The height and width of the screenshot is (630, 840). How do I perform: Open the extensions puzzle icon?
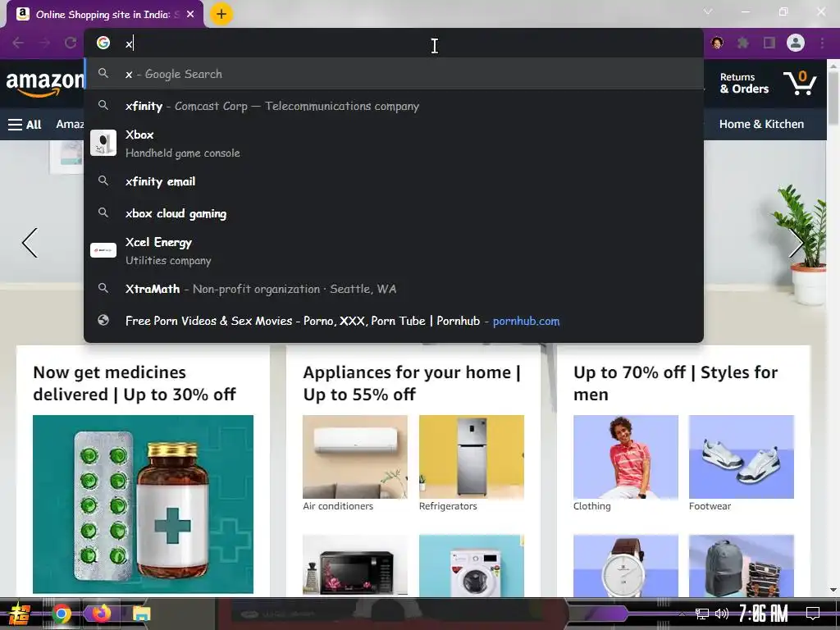click(x=743, y=43)
